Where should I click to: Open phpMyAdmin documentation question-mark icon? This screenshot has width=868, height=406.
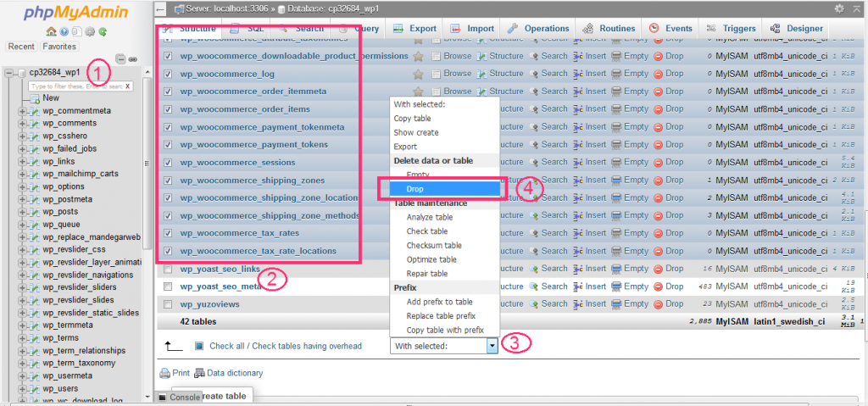[64, 31]
